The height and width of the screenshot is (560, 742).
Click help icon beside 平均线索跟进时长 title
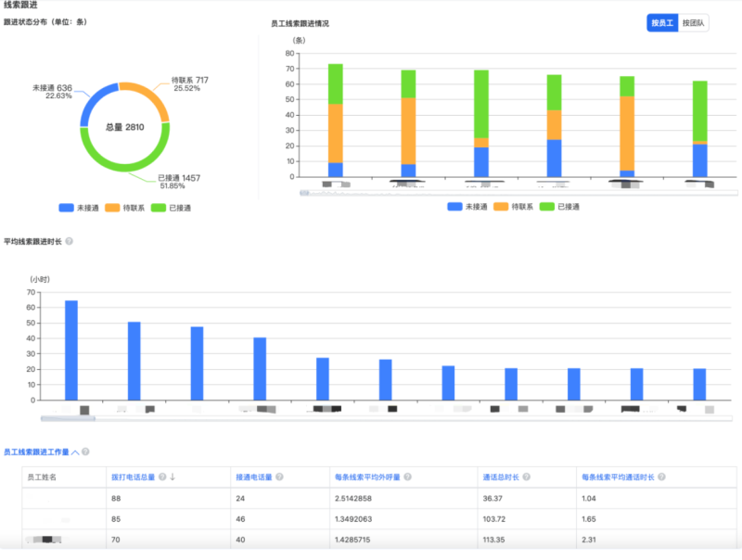pyautogui.click(x=70, y=242)
